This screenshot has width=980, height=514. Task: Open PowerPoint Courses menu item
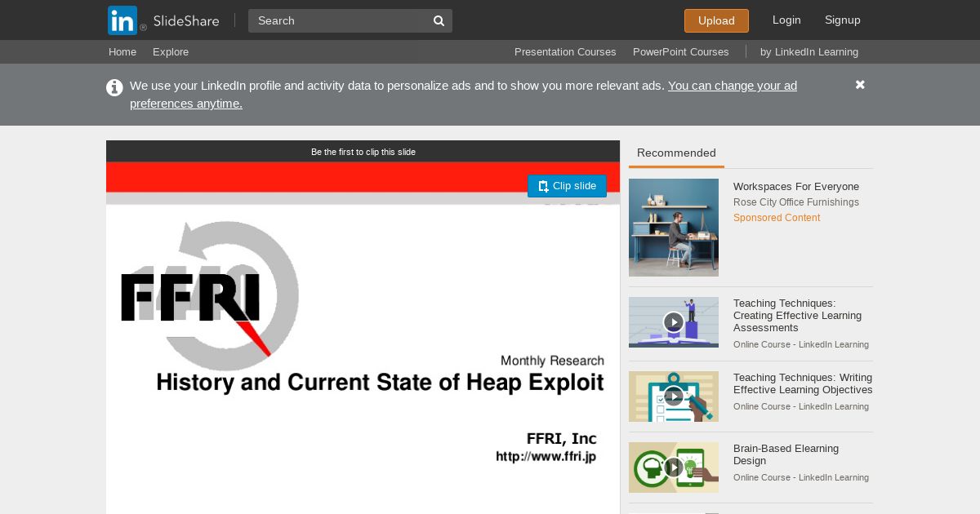[680, 51]
